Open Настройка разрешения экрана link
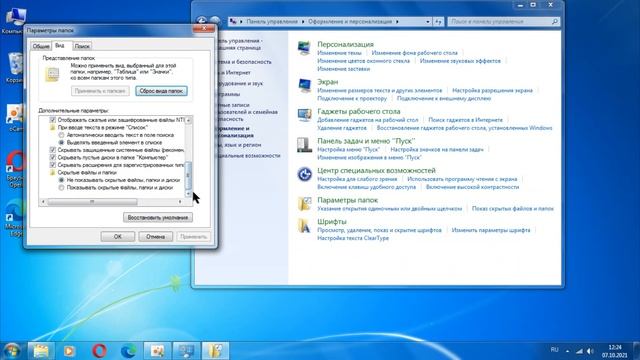Screen dimensions: 640x360 click(492, 91)
